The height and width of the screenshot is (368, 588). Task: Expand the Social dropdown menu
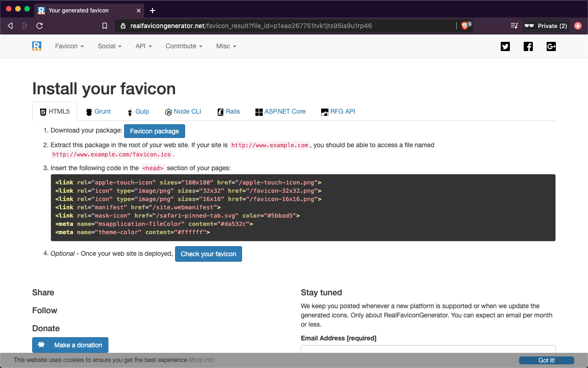pos(110,46)
